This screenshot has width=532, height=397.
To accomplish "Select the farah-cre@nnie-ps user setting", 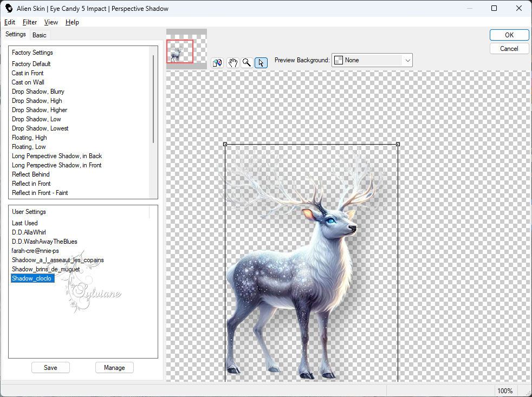I will pos(35,250).
